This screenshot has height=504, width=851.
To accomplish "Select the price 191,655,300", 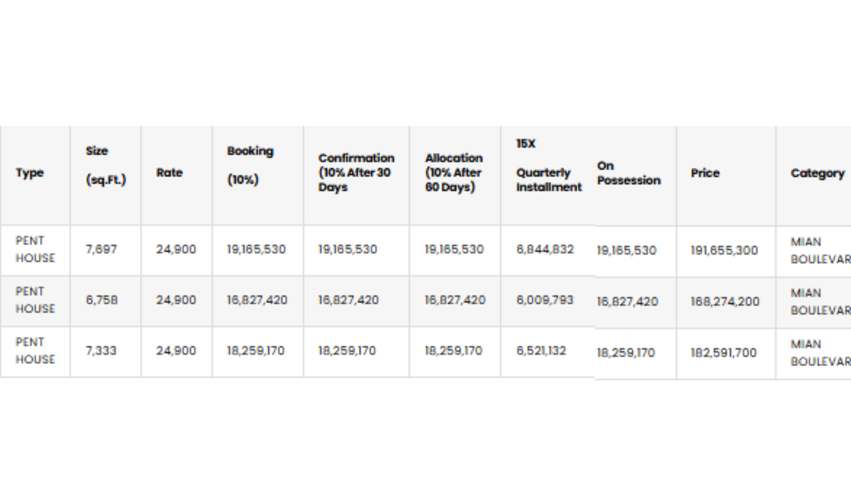I will tap(724, 251).
